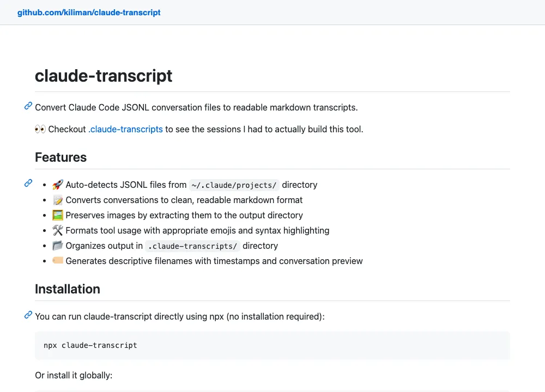545x392 pixels.
Task: Click the tools emoji beside 'Formats tool usage'
Action: tap(58, 230)
